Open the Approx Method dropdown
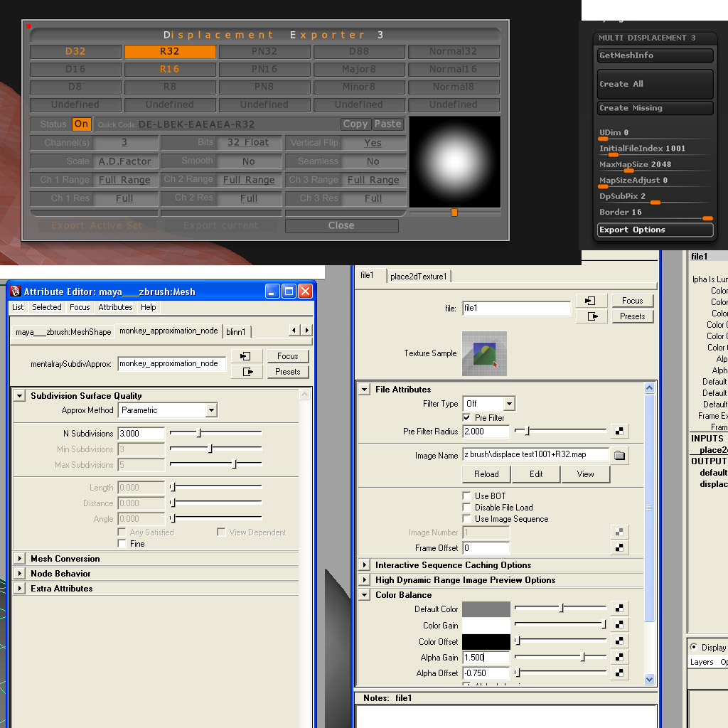 (x=210, y=410)
